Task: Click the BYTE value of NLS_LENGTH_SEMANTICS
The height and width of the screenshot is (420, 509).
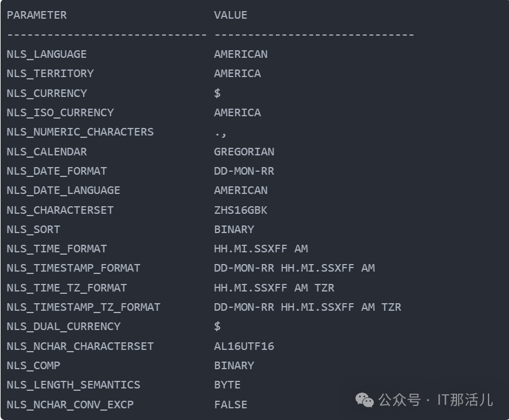Action: tap(227, 385)
